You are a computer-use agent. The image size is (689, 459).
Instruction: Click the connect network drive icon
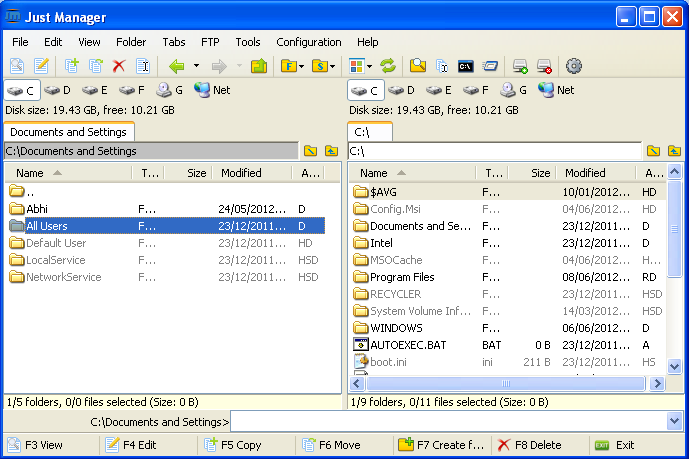520,66
